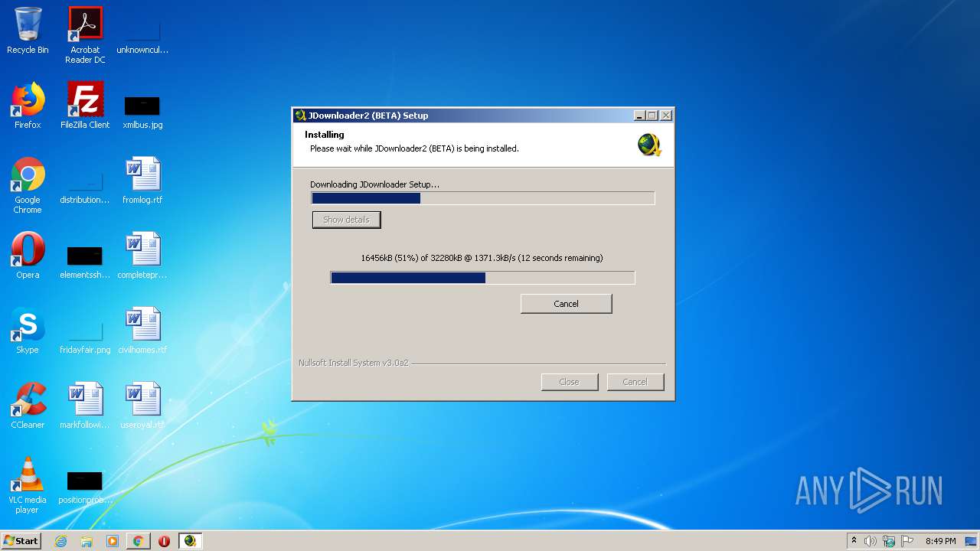The image size is (980, 551).
Task: Open Windows Explorer folder in taskbar
Action: coord(87,541)
